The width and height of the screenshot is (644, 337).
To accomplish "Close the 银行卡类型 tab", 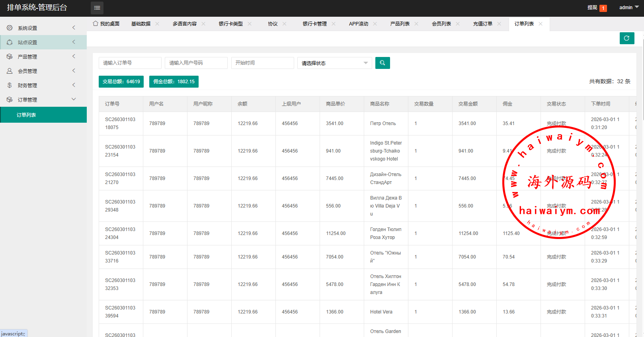I will [x=250, y=24].
